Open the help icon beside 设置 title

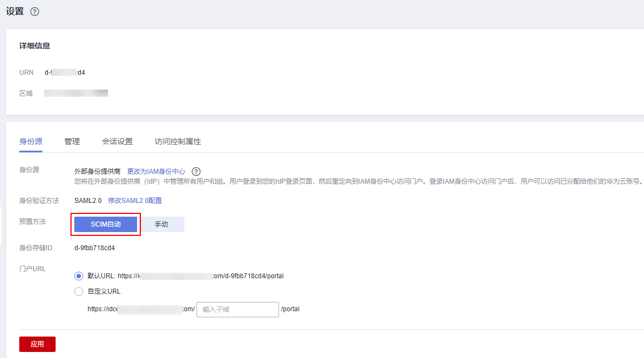tap(35, 12)
